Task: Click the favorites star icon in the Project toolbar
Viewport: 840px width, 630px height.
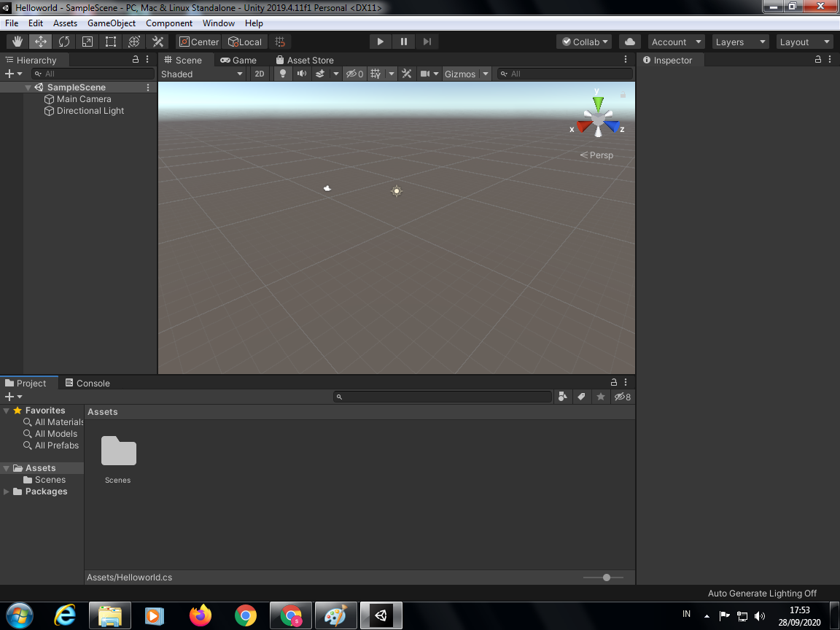Action: coord(601,397)
